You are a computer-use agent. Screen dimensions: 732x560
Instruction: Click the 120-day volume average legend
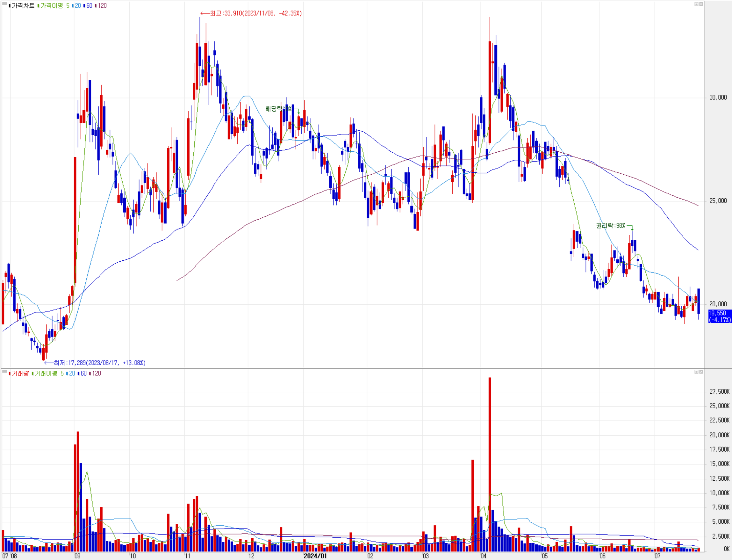(x=96, y=373)
